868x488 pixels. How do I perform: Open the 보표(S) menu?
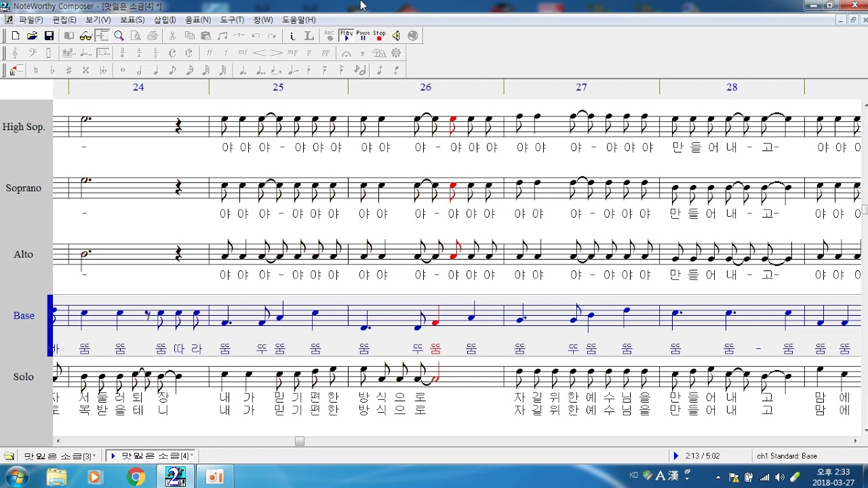click(132, 20)
